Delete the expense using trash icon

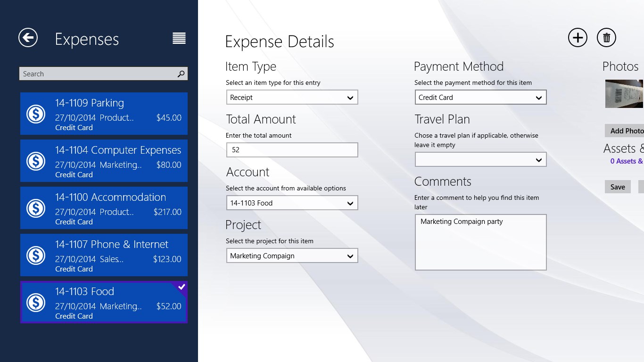point(606,38)
